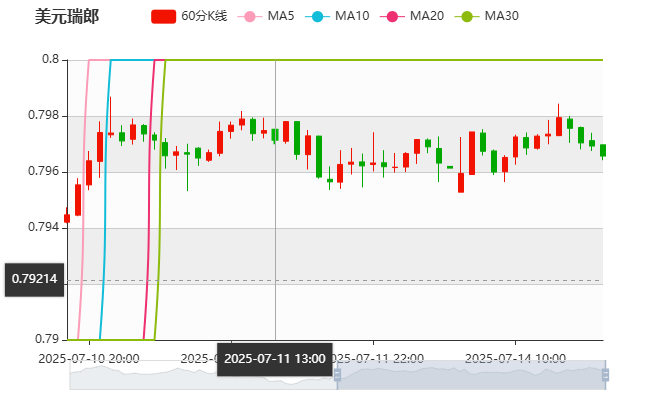
Task: Toggle the MA30 legend series
Action: tap(487, 16)
